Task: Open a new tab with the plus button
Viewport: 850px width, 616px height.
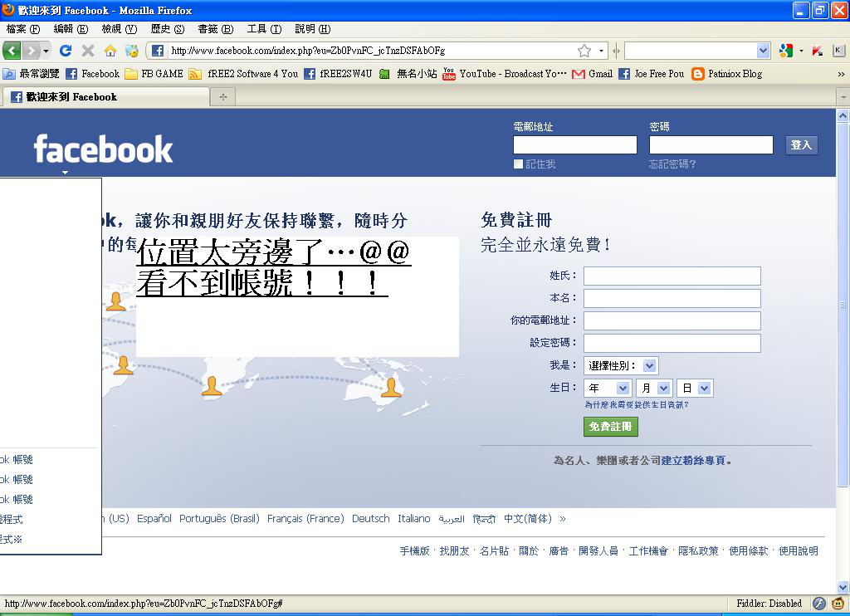Action: pos(222,97)
